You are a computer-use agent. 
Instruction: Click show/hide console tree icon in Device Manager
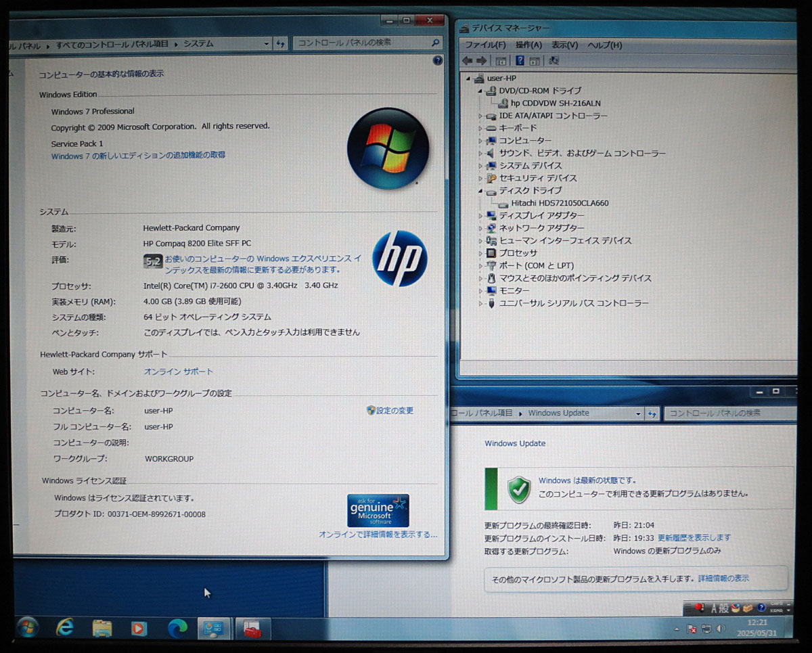[x=501, y=61]
